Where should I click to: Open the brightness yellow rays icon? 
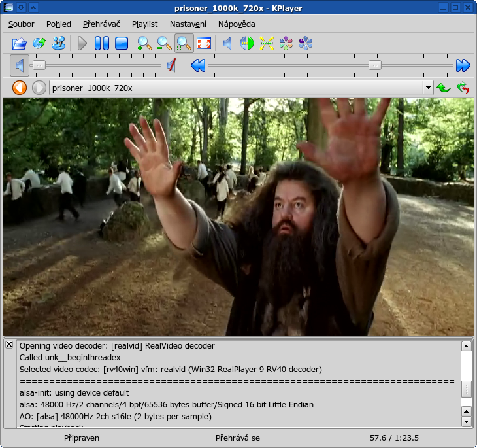[x=267, y=43]
